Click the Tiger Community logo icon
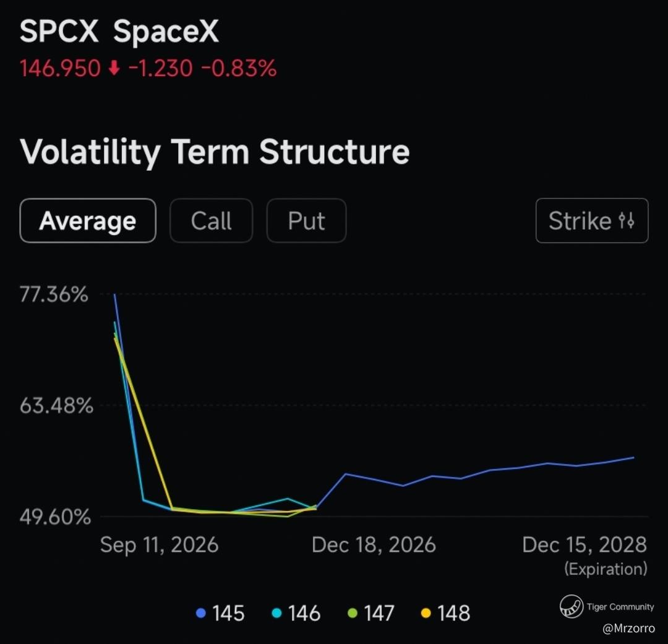 point(572,606)
